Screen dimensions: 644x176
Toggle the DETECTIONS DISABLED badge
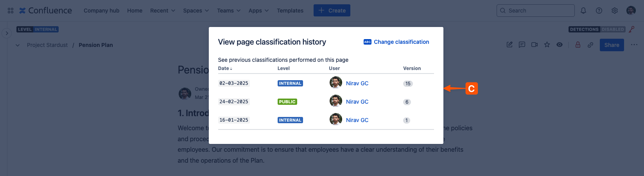[597, 29]
